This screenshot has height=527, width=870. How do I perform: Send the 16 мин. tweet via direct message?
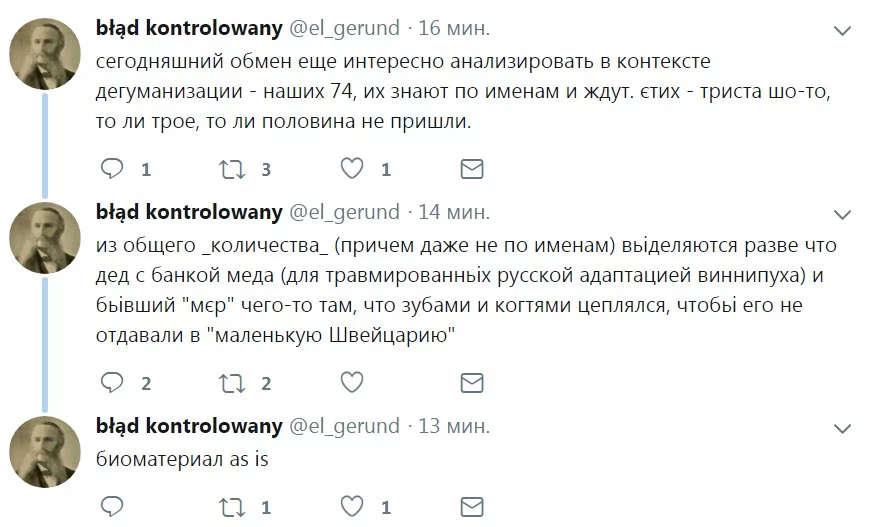pos(471,169)
